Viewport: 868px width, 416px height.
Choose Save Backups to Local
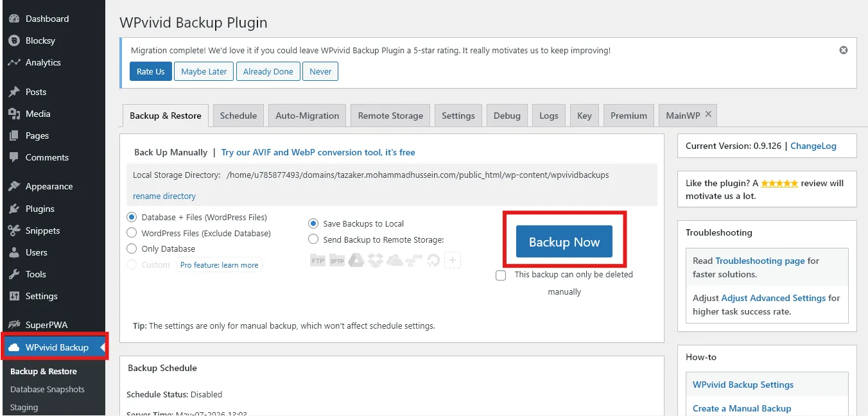(313, 223)
